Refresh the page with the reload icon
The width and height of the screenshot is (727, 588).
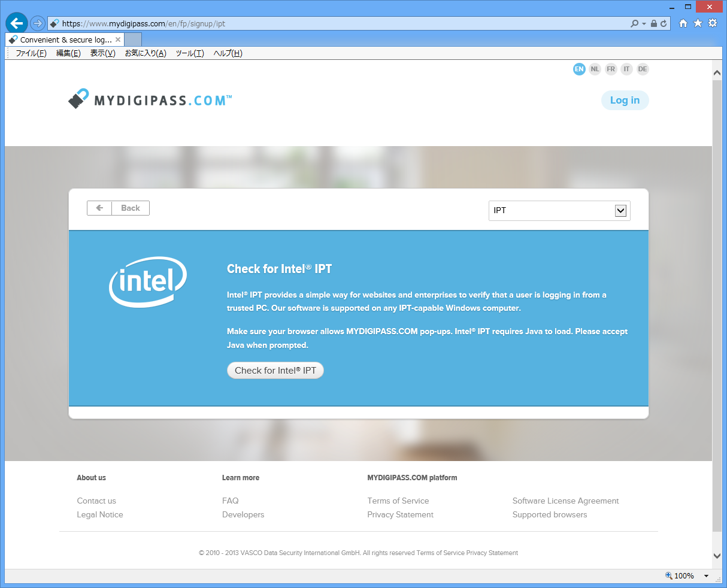point(664,23)
